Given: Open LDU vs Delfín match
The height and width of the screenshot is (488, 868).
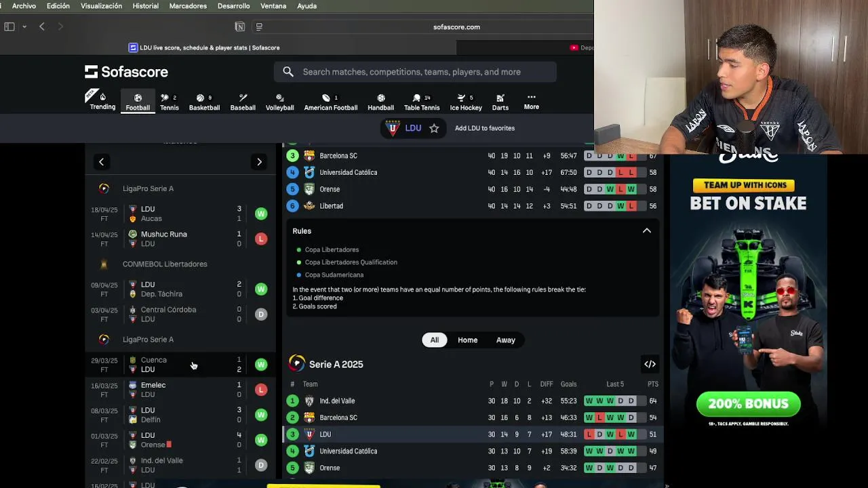Looking at the screenshot, I should coord(180,415).
